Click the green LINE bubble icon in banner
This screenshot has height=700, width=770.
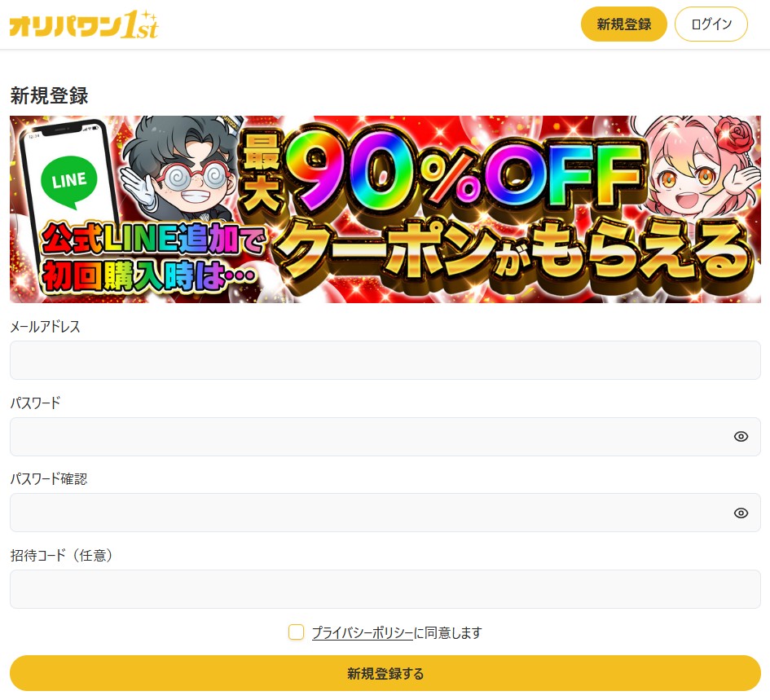[68, 182]
